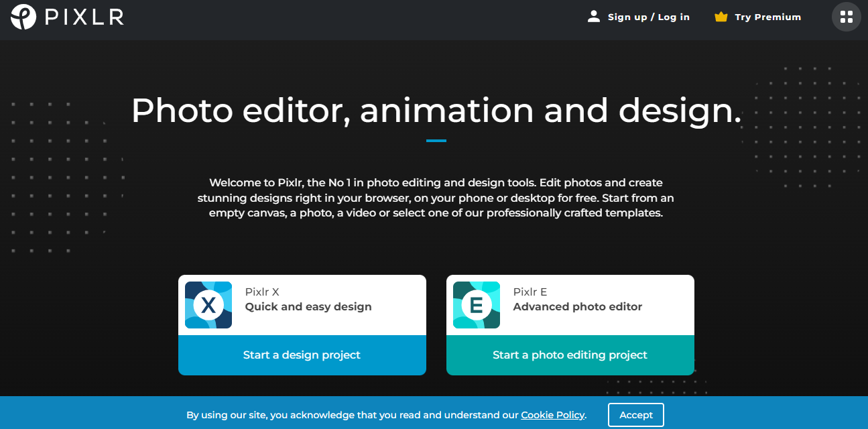Viewport: 868px width, 429px height.
Task: Open the apps grid menu in top right
Action: click(846, 16)
